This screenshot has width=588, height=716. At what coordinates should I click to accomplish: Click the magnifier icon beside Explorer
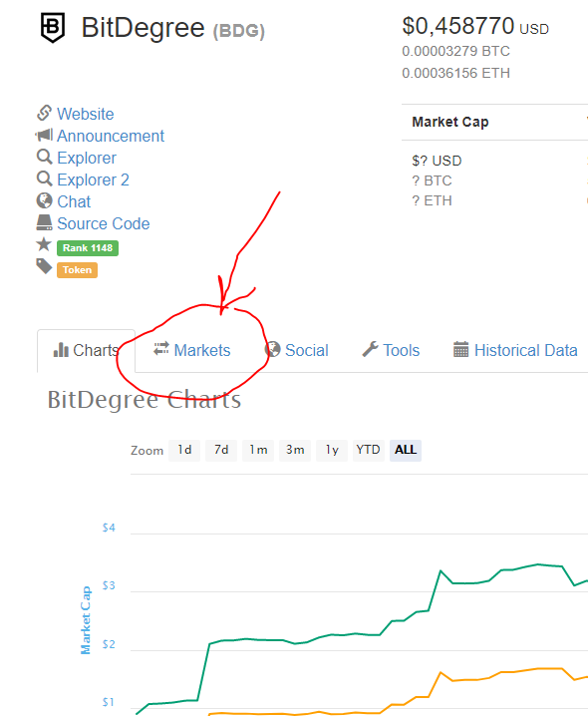pyautogui.click(x=44, y=157)
